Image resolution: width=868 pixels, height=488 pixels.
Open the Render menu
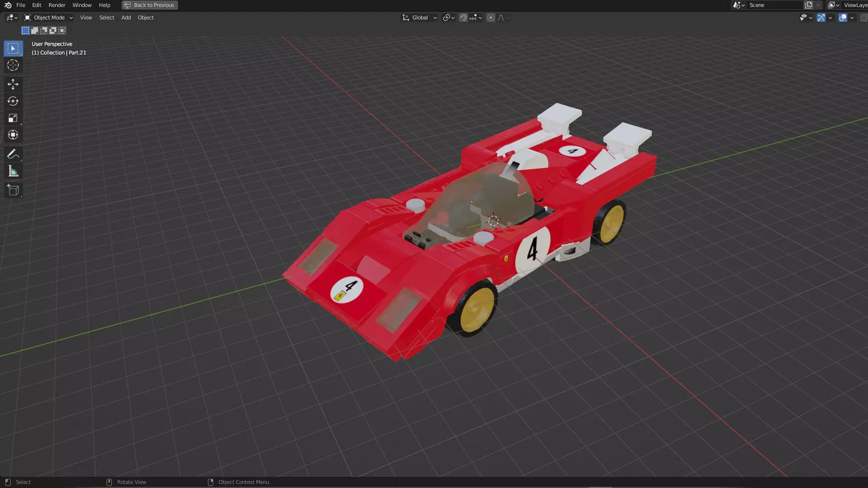(57, 5)
